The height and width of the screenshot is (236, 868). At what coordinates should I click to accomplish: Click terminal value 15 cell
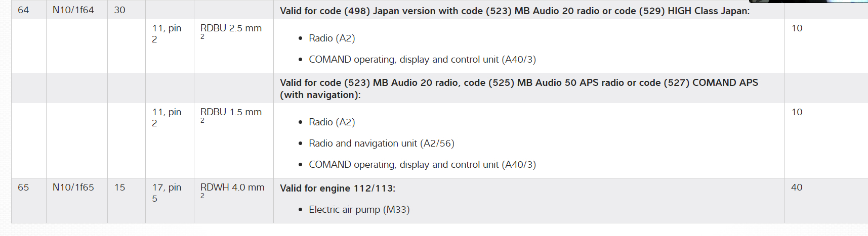(x=119, y=187)
